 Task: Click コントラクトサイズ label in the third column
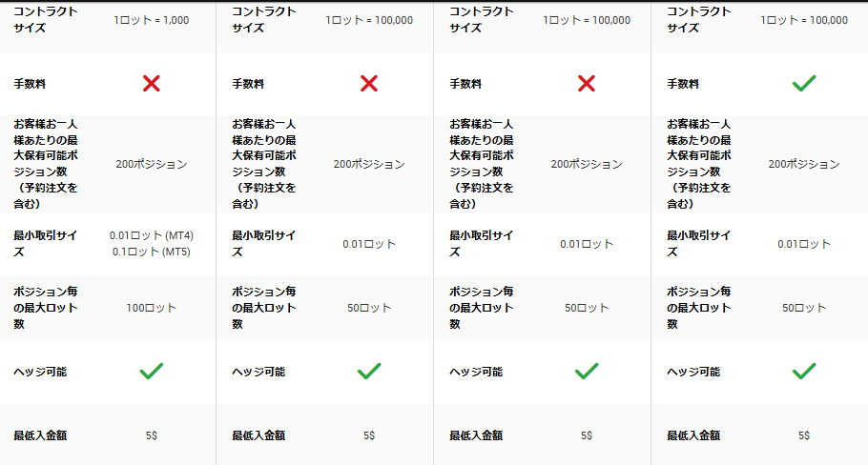pos(479,20)
